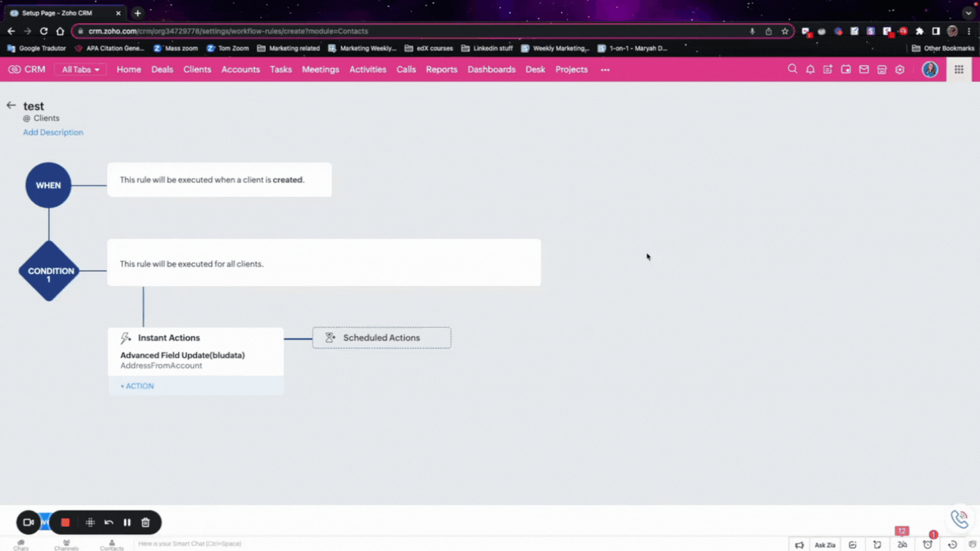Image resolution: width=980 pixels, height=551 pixels.
Task: Pause the screen recording
Action: click(127, 522)
